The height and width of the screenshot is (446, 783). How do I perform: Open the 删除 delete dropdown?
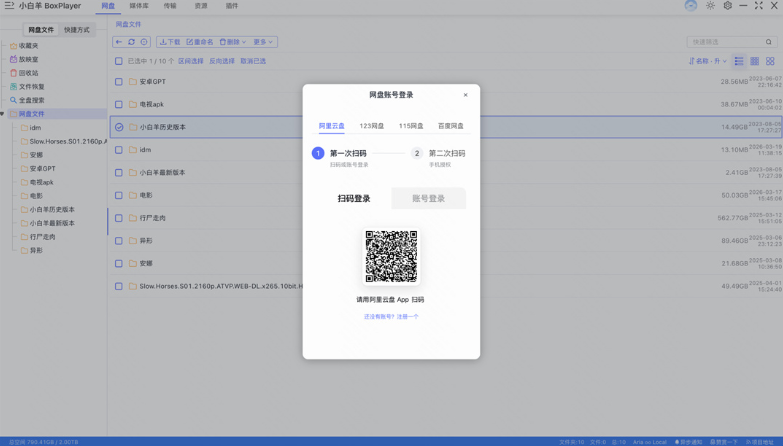click(233, 42)
